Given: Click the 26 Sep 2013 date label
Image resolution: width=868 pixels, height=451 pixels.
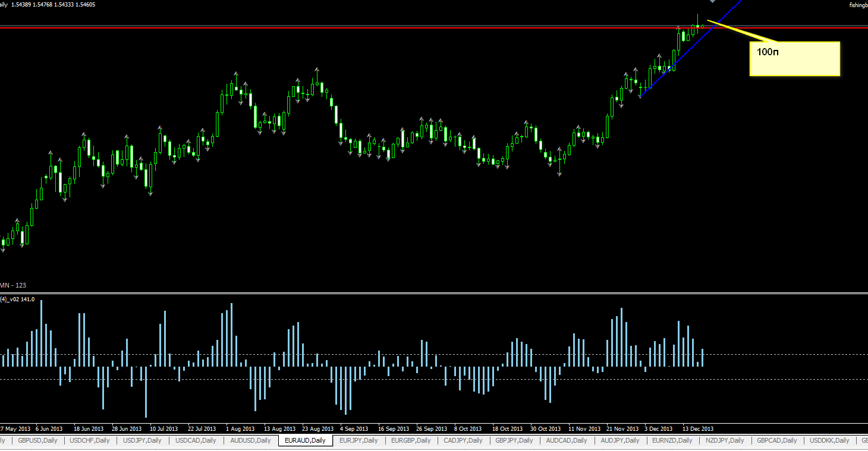Looking at the screenshot, I should 432,428.
